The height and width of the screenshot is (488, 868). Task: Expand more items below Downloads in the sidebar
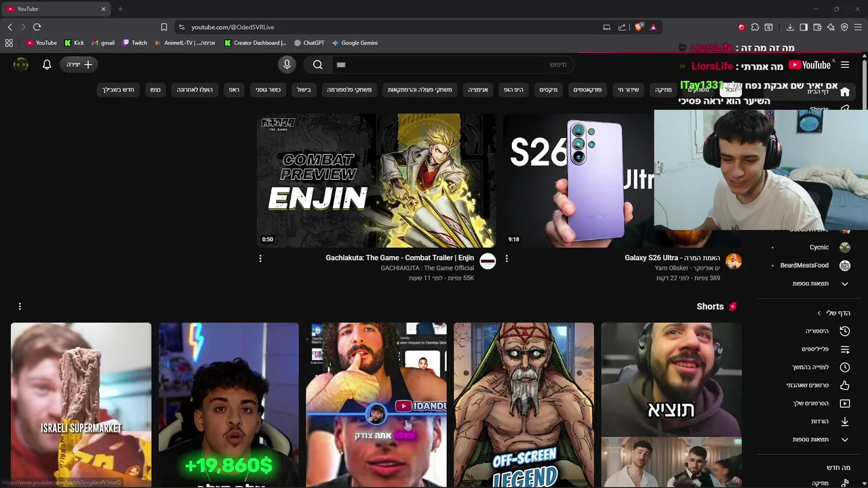click(x=821, y=439)
